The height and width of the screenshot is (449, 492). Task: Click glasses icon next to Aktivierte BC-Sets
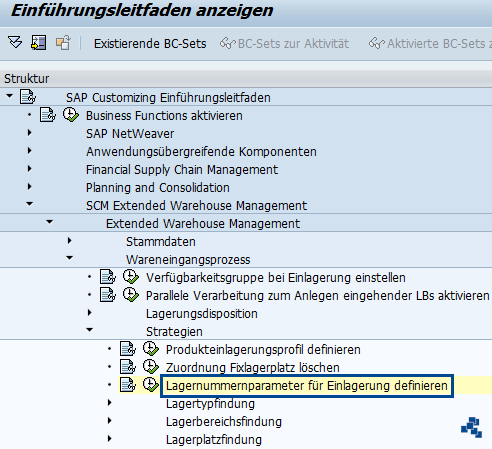377,43
